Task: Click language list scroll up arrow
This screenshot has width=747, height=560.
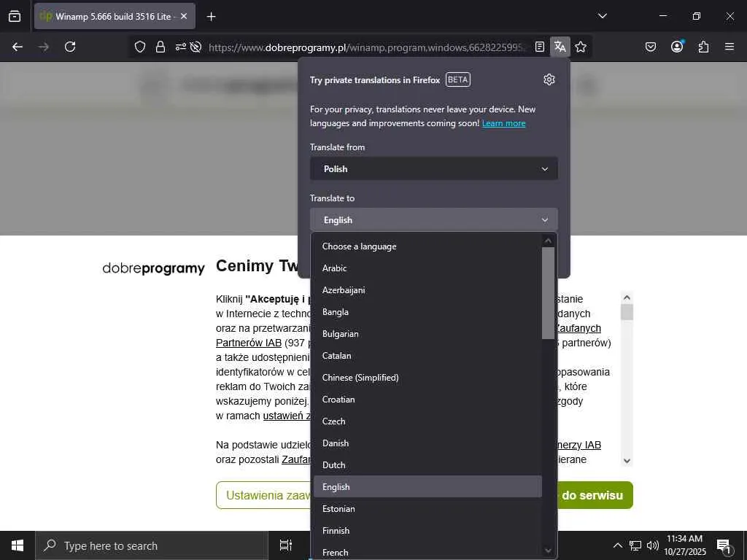Action: pyautogui.click(x=548, y=241)
